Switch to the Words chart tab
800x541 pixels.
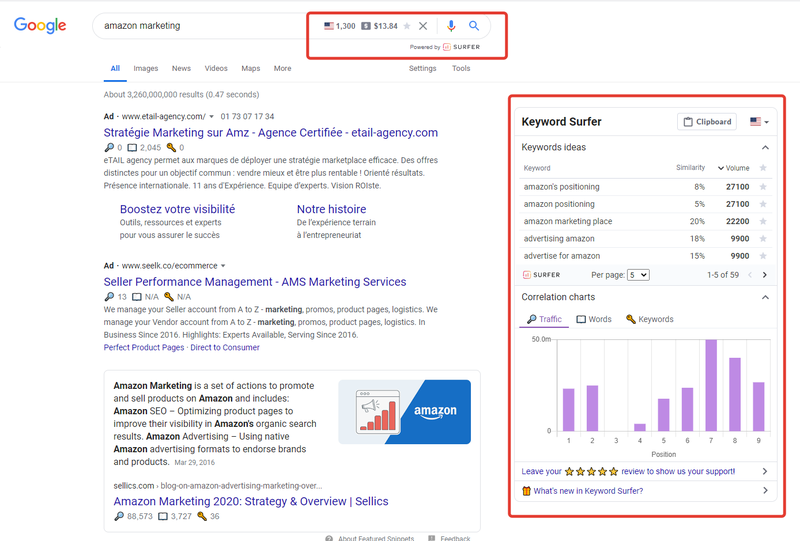pos(594,319)
